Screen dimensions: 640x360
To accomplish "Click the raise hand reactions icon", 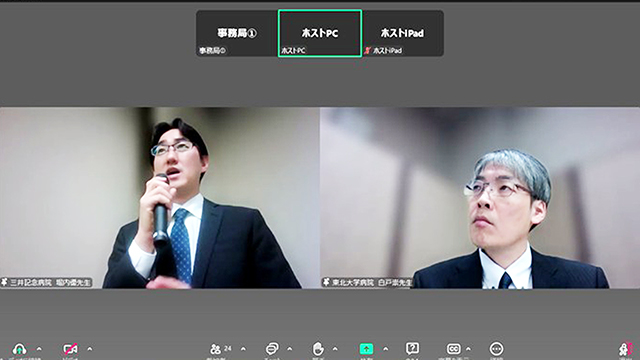I will tap(318, 349).
